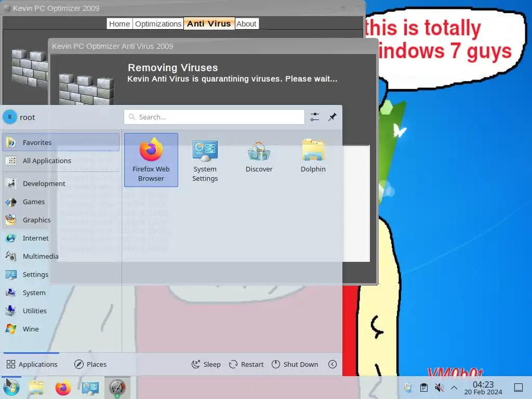Image resolution: width=532 pixels, height=399 pixels.
Task: Switch to the Places tab
Action: pos(90,364)
